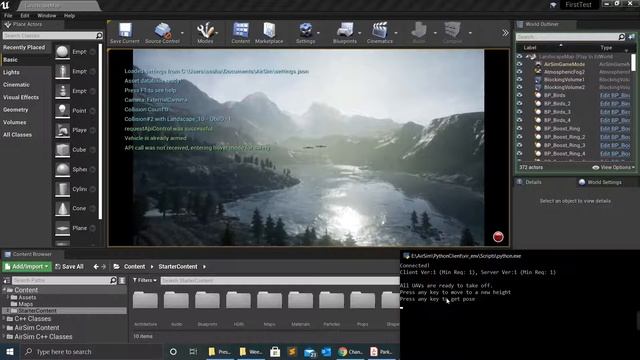The height and width of the screenshot is (360, 640).
Task: Click the Place Actors search magnifier icon
Action: [99, 36]
